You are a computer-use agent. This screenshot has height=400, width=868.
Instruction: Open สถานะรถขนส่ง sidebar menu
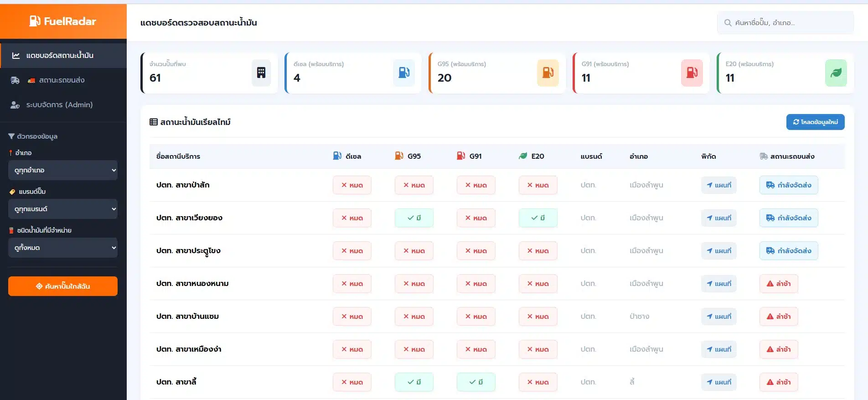(63, 80)
